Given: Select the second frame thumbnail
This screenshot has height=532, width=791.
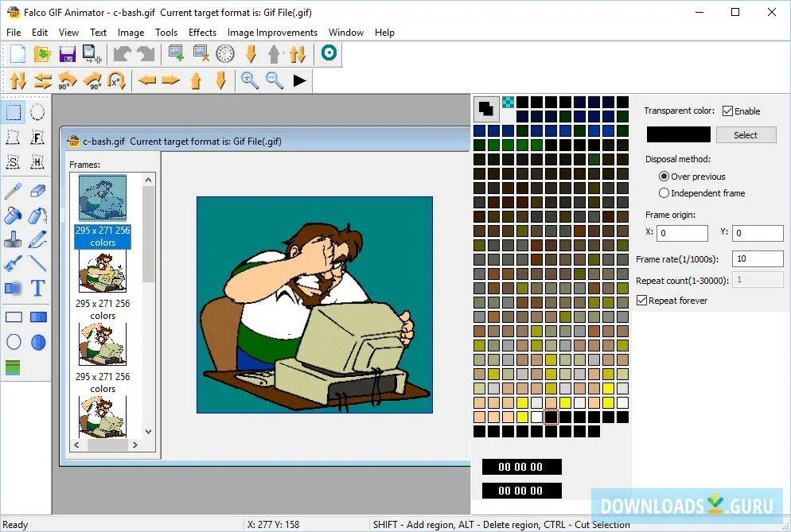Looking at the screenshot, I should point(103,272).
